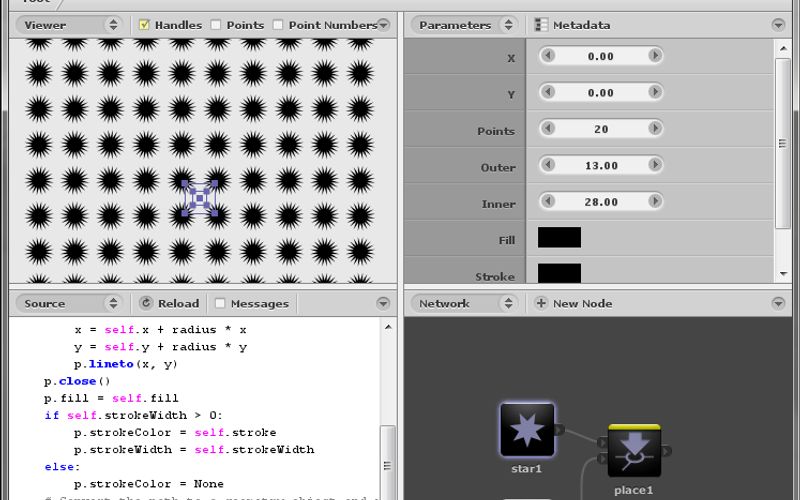Image resolution: width=800 pixels, height=500 pixels.
Task: Open the Network pane options arrow menu
Action: coord(778,303)
